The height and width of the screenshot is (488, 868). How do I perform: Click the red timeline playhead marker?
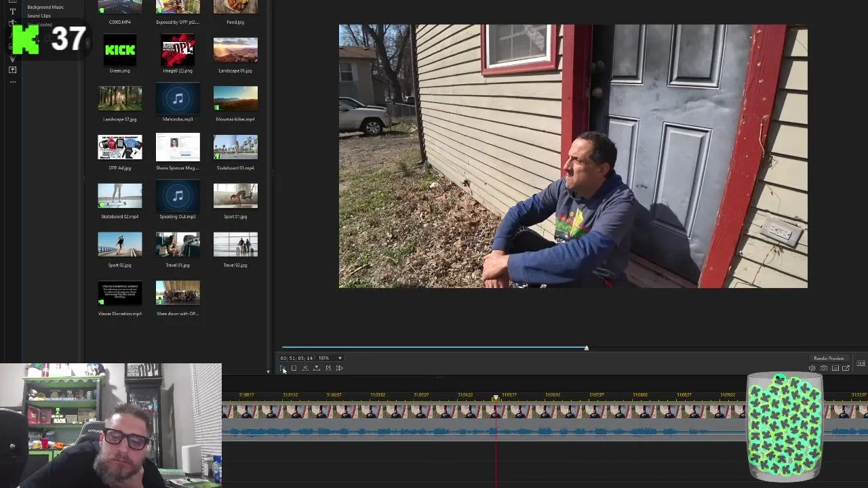click(x=496, y=398)
